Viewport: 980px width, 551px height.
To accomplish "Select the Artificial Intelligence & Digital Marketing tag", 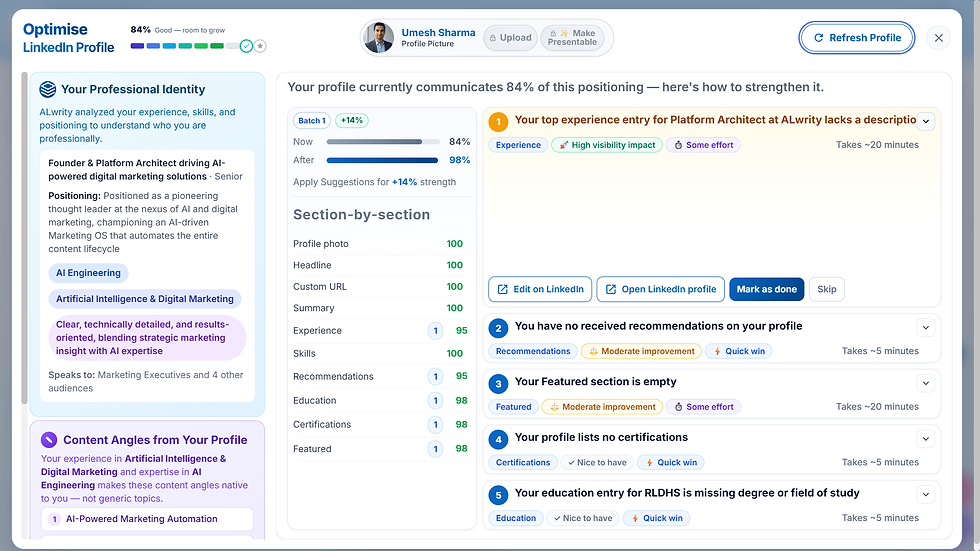I will [144, 299].
